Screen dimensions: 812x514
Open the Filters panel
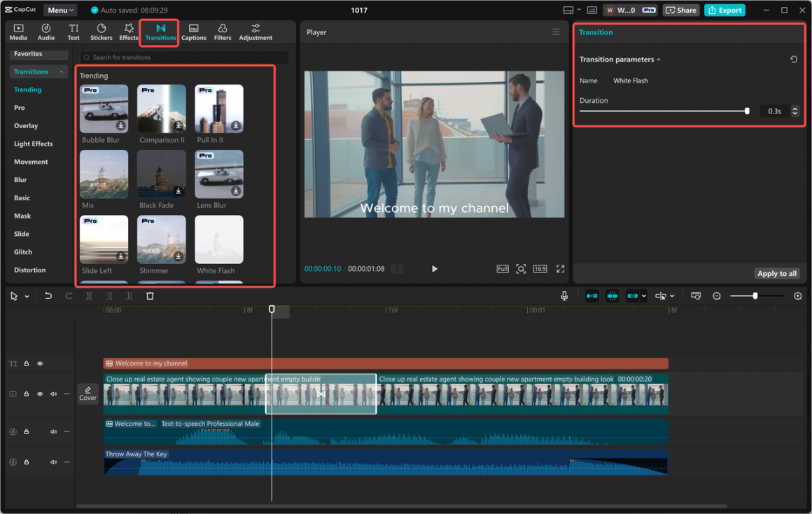click(x=223, y=32)
